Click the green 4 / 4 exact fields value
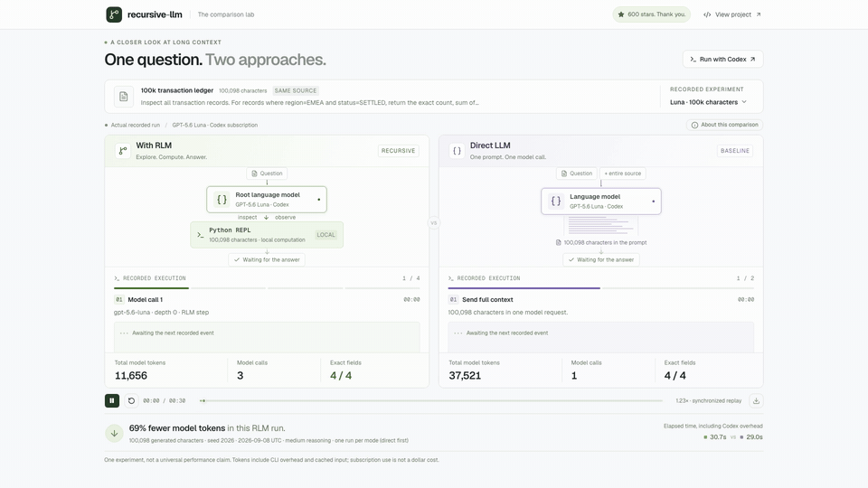 [341, 376]
